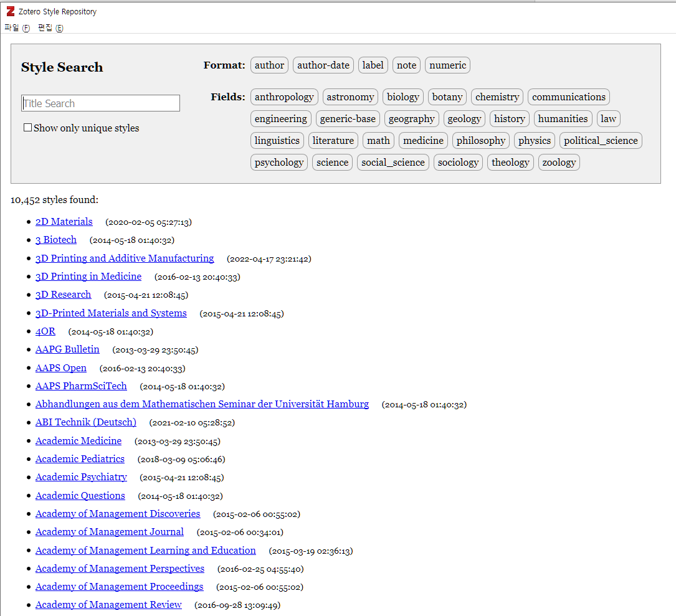Select the zoology field tag
This screenshot has height=616, width=676.
click(x=559, y=162)
